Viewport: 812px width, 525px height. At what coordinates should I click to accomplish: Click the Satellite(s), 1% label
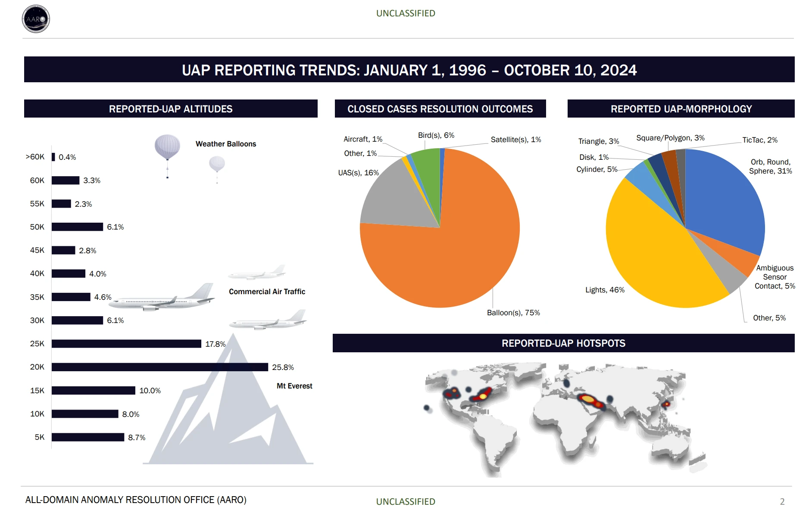pyautogui.click(x=516, y=140)
